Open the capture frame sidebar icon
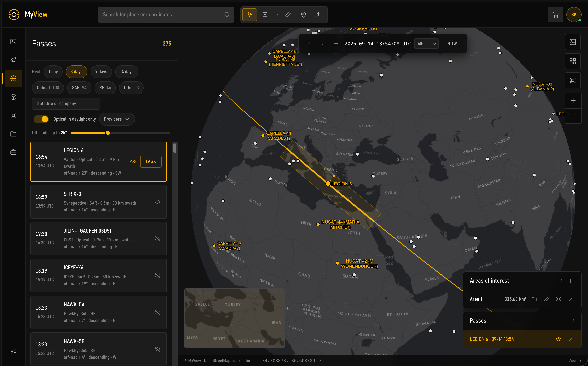This screenshot has height=366, width=588. point(13,115)
